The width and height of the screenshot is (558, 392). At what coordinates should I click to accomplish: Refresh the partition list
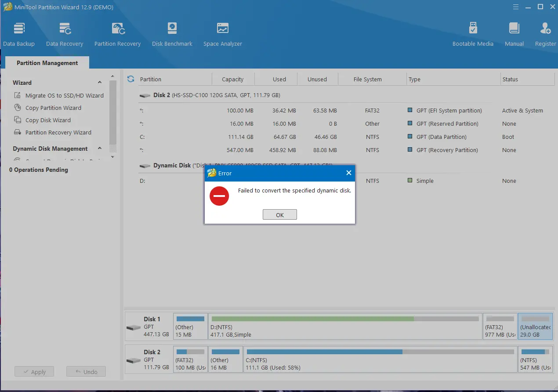(x=130, y=79)
